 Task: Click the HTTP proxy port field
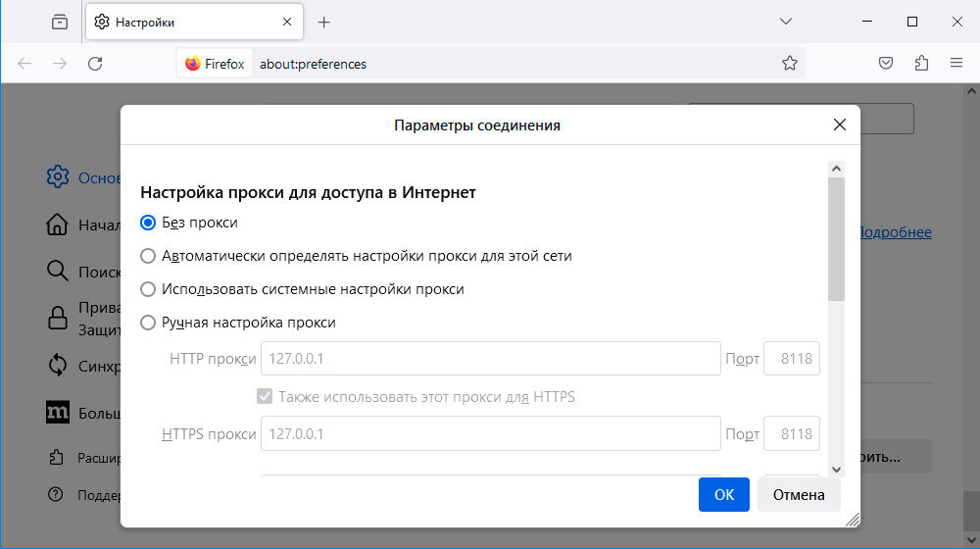pos(791,358)
